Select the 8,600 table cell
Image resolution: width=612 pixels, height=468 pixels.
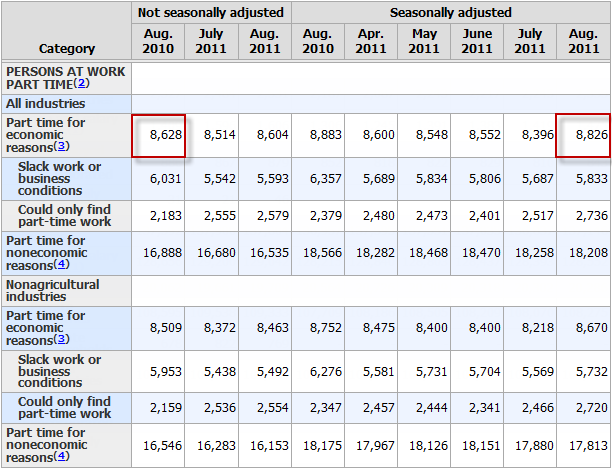371,135
